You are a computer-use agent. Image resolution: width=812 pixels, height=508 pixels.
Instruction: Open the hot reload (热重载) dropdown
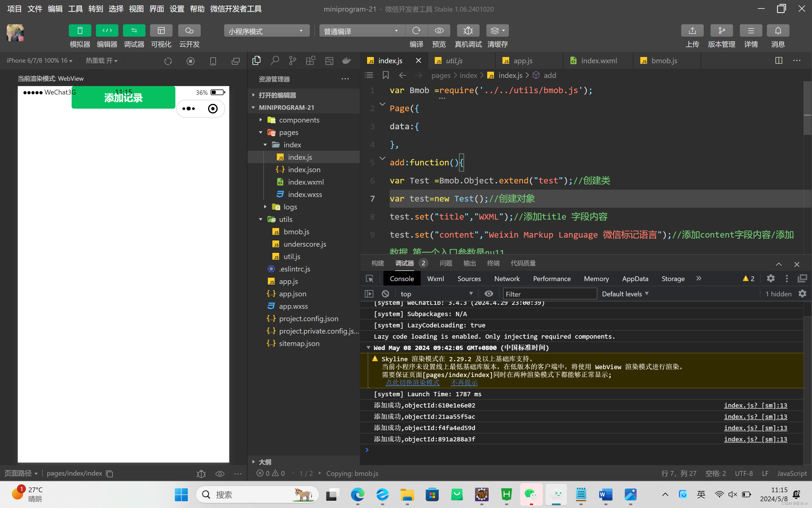[101, 60]
